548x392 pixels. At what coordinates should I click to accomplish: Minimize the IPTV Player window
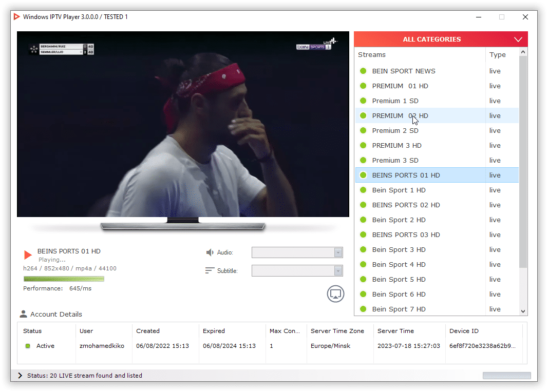(x=479, y=17)
